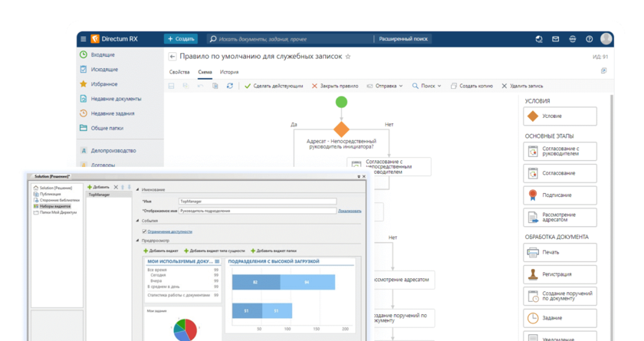Open the История tab
This screenshot has width=644, height=341.
pos(229,72)
